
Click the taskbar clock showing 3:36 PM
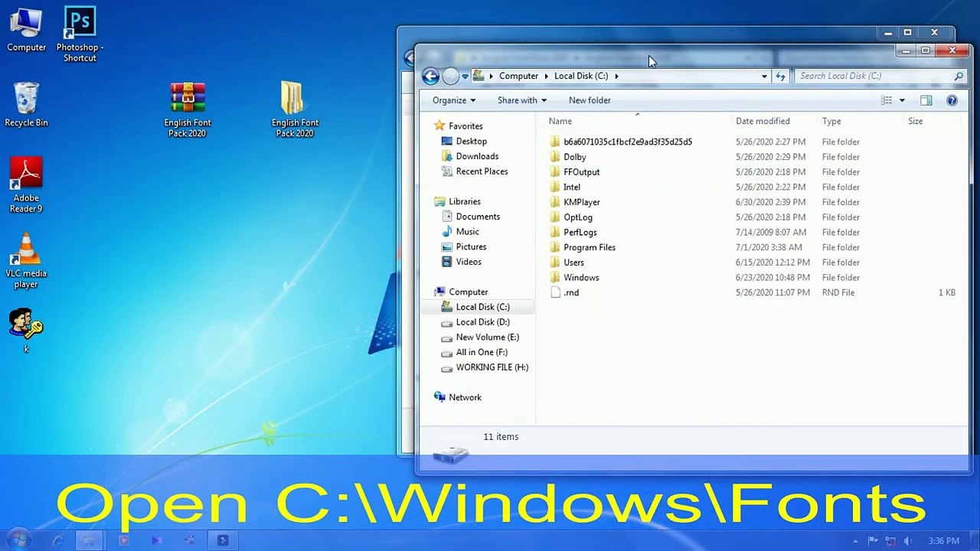943,541
